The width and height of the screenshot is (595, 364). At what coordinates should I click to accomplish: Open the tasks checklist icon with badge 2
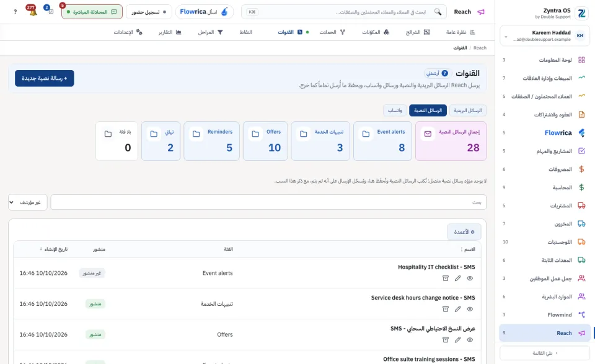(51, 11)
